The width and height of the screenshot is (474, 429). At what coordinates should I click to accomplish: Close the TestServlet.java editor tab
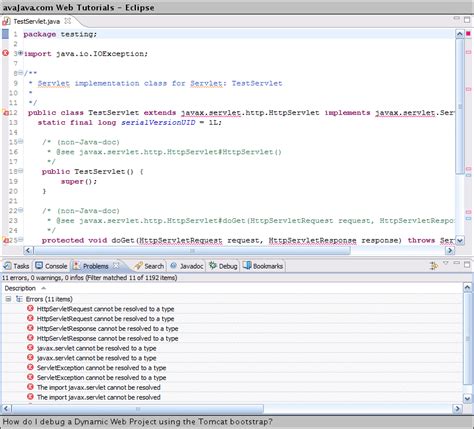(x=68, y=21)
